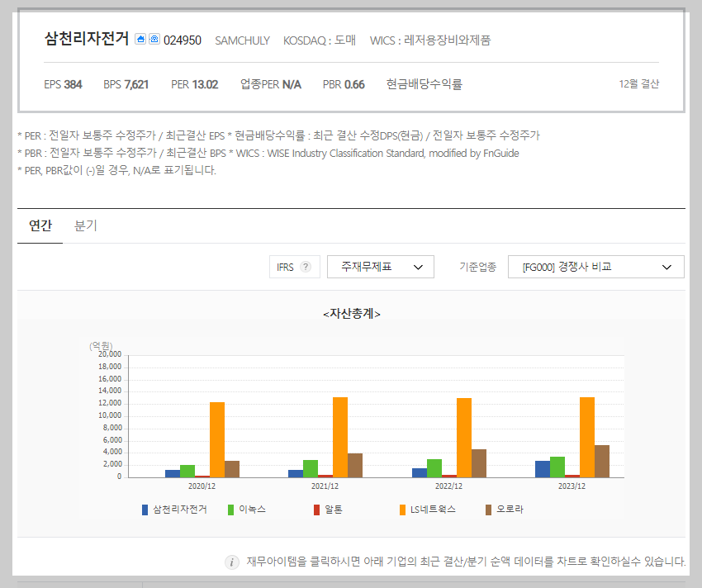Click the phone icon beside 삼천리자전거

tap(154, 39)
